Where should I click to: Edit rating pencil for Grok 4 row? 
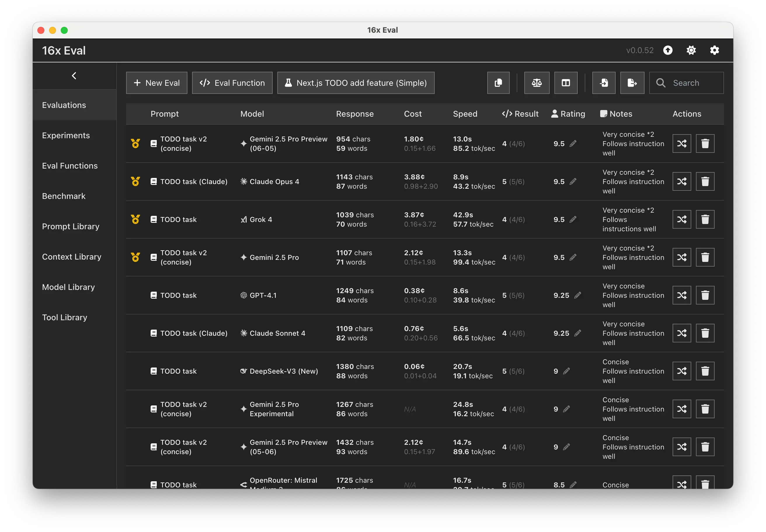coord(573,219)
